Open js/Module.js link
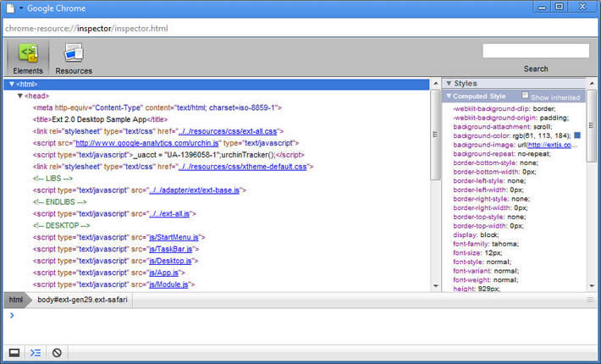The width and height of the screenshot is (601, 364). coord(168,284)
